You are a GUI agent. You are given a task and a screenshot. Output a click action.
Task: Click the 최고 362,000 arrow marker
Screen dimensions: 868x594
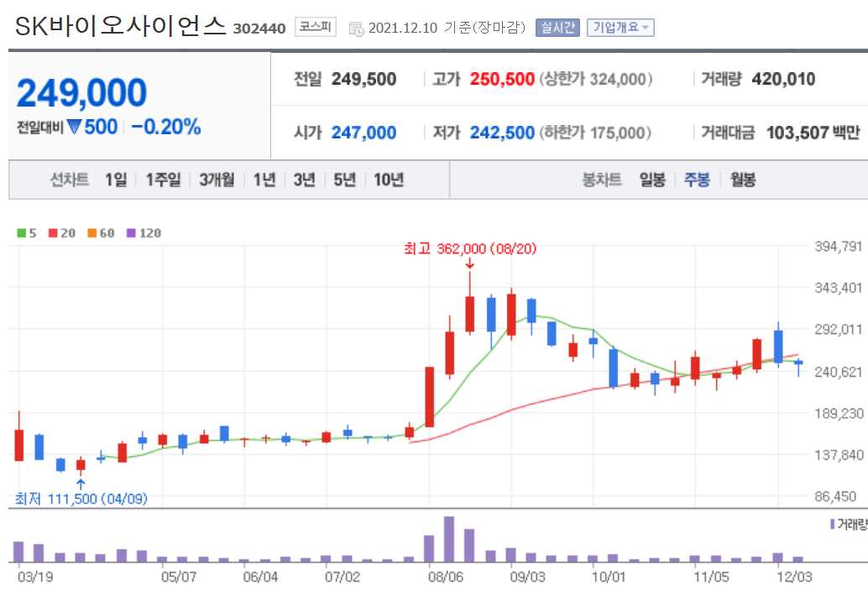[471, 263]
